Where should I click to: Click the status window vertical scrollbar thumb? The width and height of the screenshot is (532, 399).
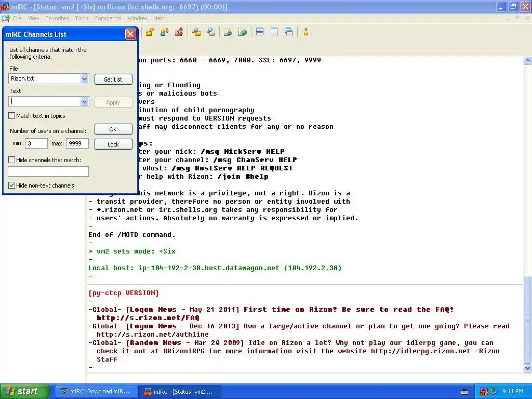tap(528, 320)
